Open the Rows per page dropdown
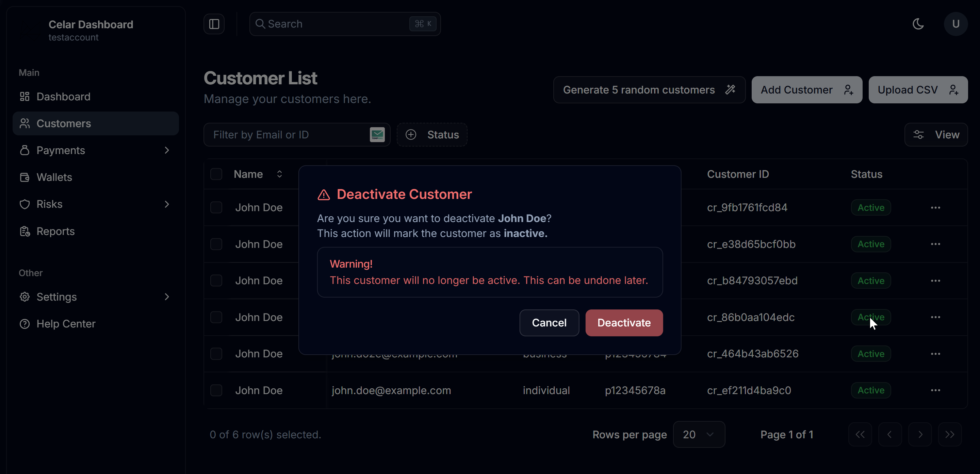 click(x=699, y=435)
